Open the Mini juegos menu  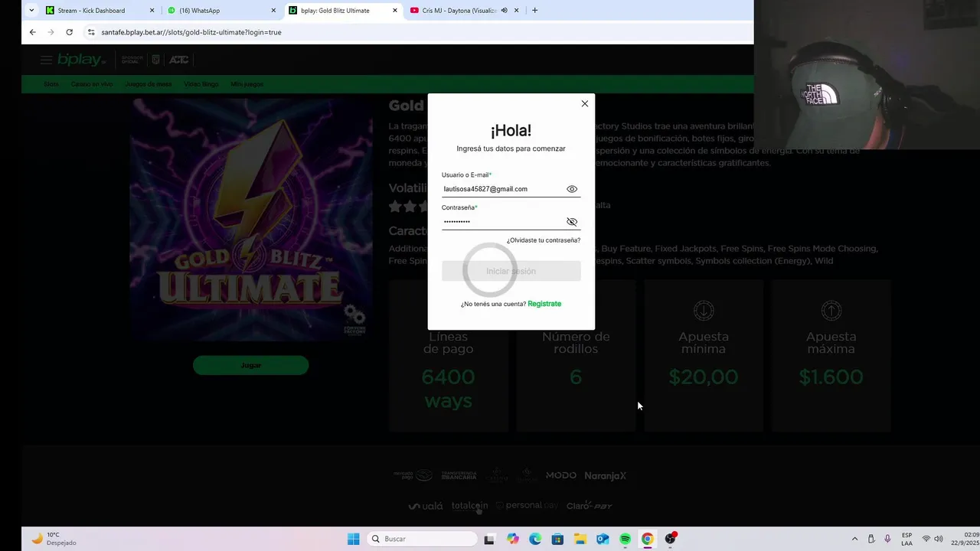coord(247,84)
